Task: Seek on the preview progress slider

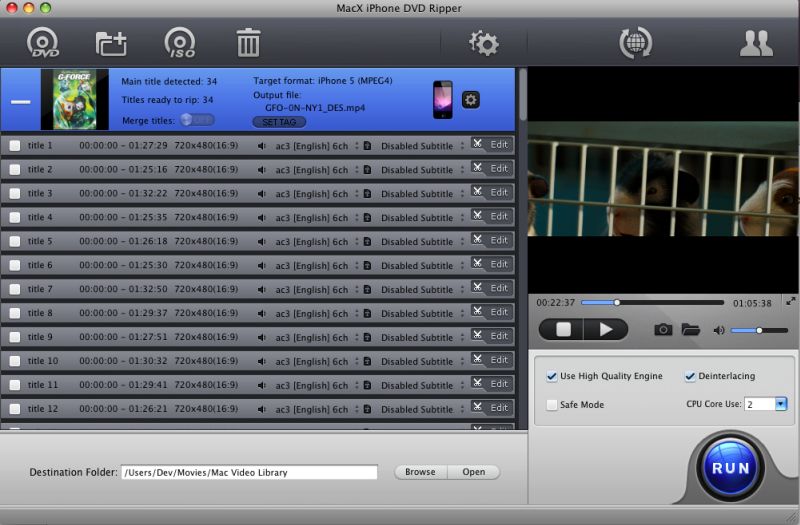Action: [652, 303]
